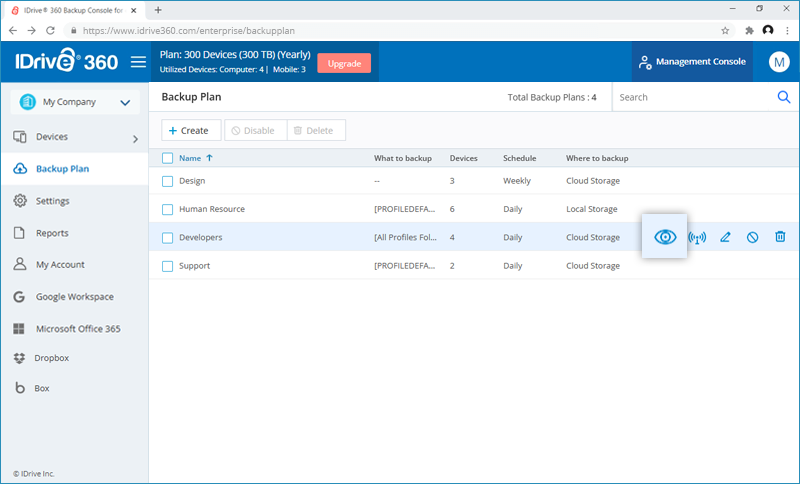Open the user avatar M icon
Viewport: 800px width, 484px height.
[x=779, y=62]
